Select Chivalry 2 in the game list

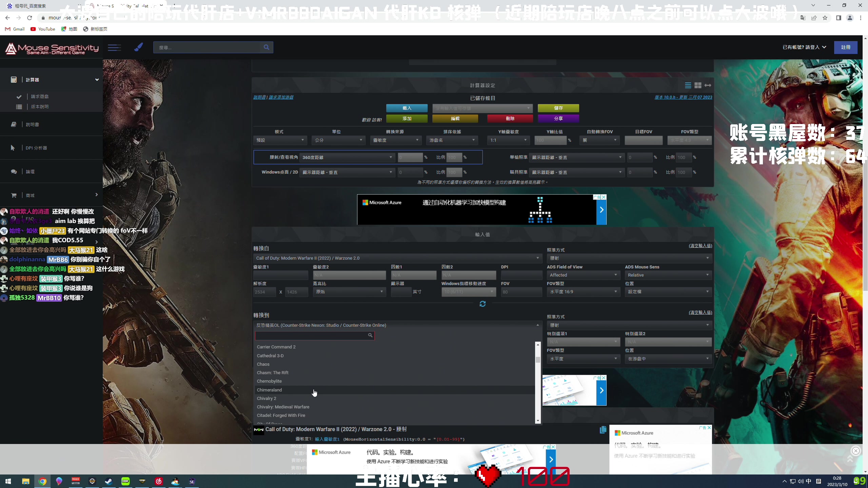click(x=395, y=399)
